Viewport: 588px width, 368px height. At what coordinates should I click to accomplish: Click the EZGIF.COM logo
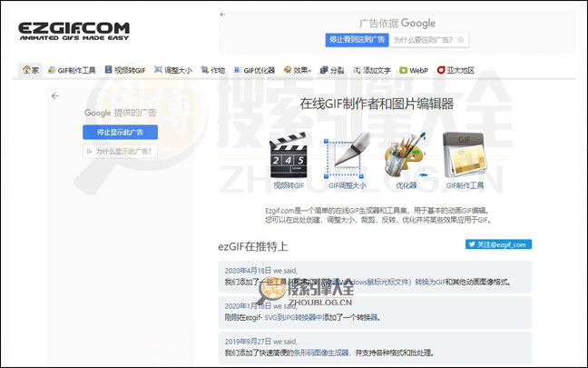tap(73, 31)
